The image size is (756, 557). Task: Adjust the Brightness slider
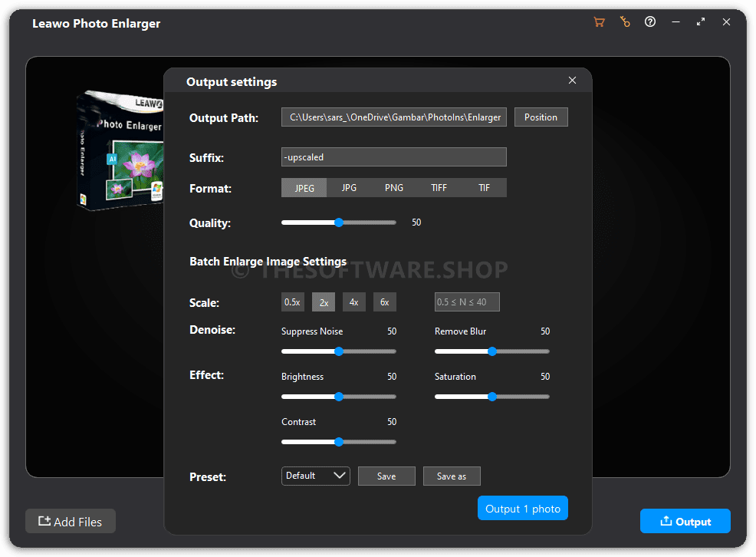(x=339, y=397)
